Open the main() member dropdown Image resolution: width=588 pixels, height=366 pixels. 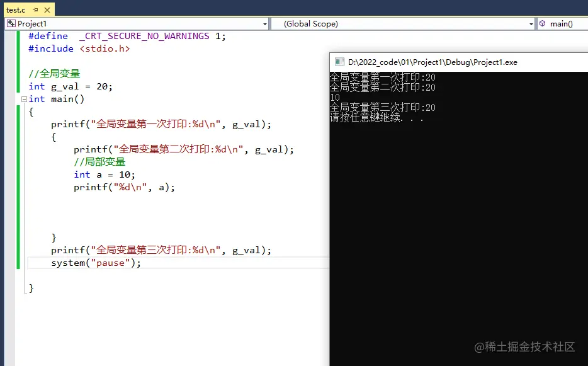coord(562,24)
